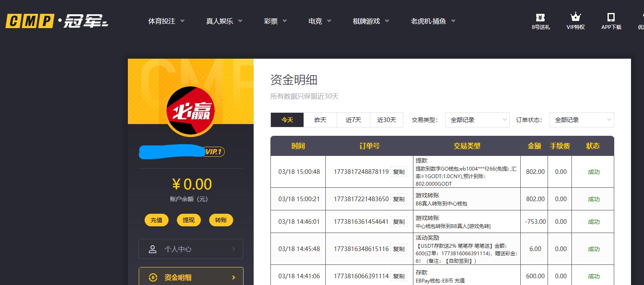644x285 pixels.
Task: Select the 昨天 date filter tab
Action: coord(320,119)
